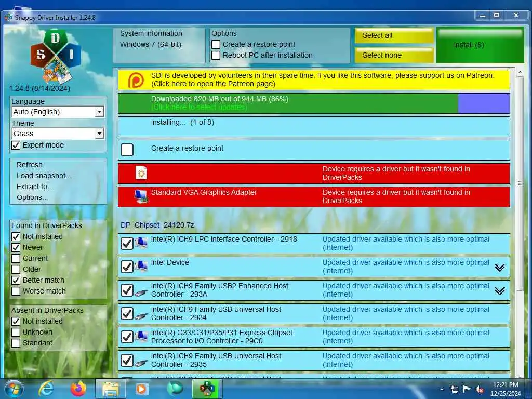Image resolution: width=532 pixels, height=399 pixels.
Task: Launch Internet Explorer from the taskbar
Action: tap(46, 389)
